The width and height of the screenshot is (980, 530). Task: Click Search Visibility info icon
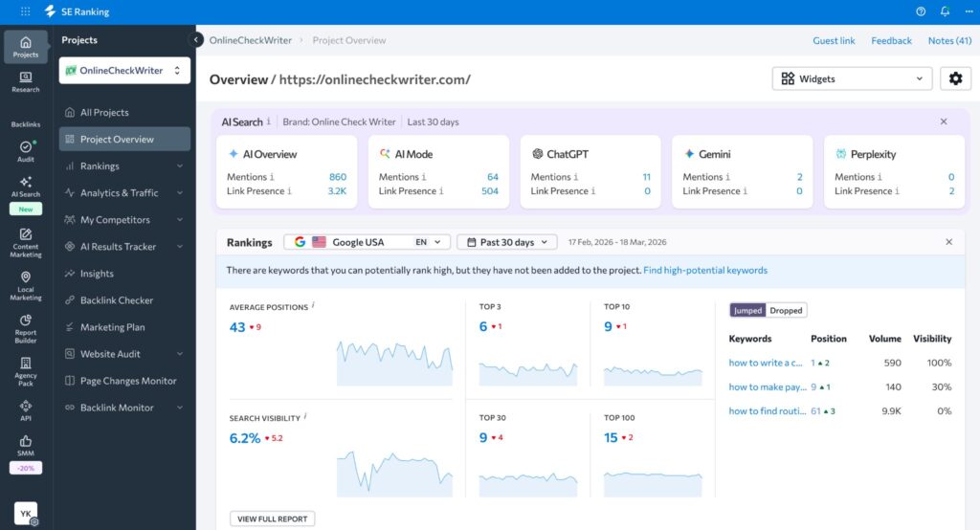305,417
